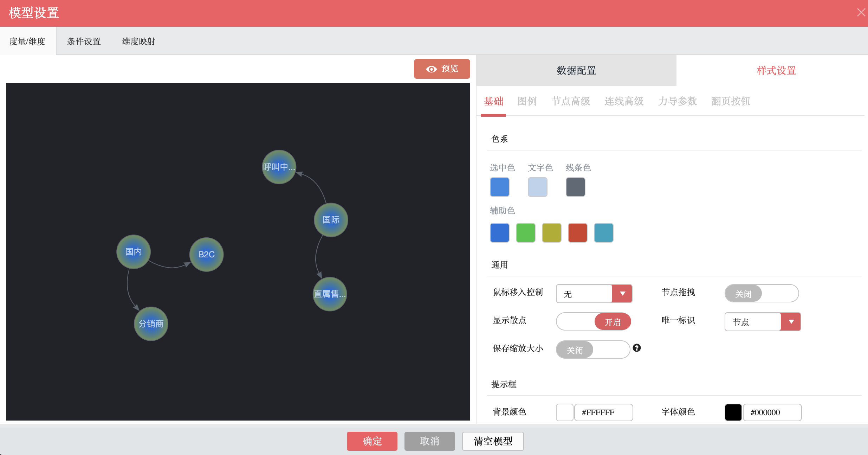Open the 连线高级 sub-tab
This screenshot has height=455, width=868.
(624, 101)
